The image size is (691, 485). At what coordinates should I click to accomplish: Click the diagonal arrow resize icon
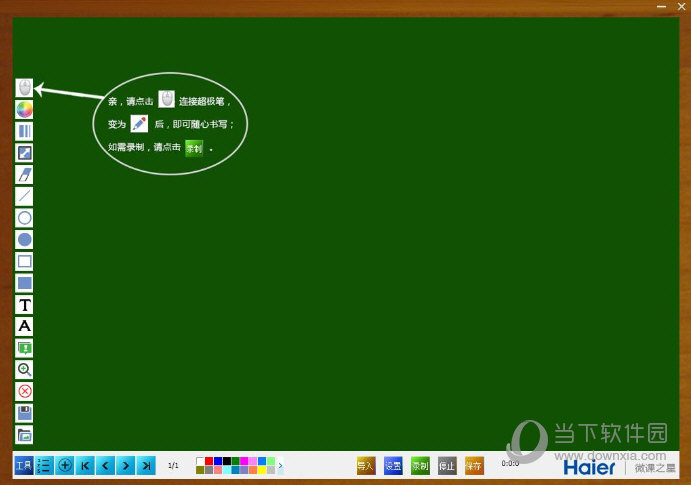(x=24, y=153)
